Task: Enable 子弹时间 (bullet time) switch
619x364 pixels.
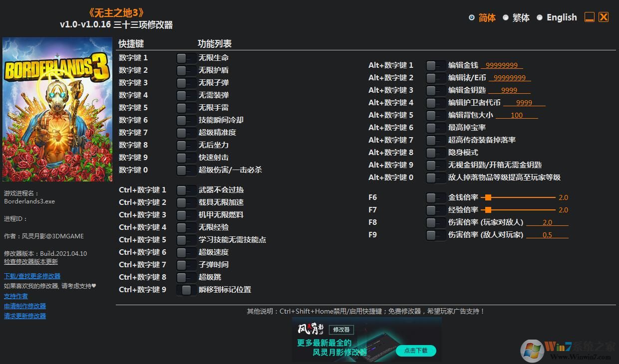Action: pos(186,264)
